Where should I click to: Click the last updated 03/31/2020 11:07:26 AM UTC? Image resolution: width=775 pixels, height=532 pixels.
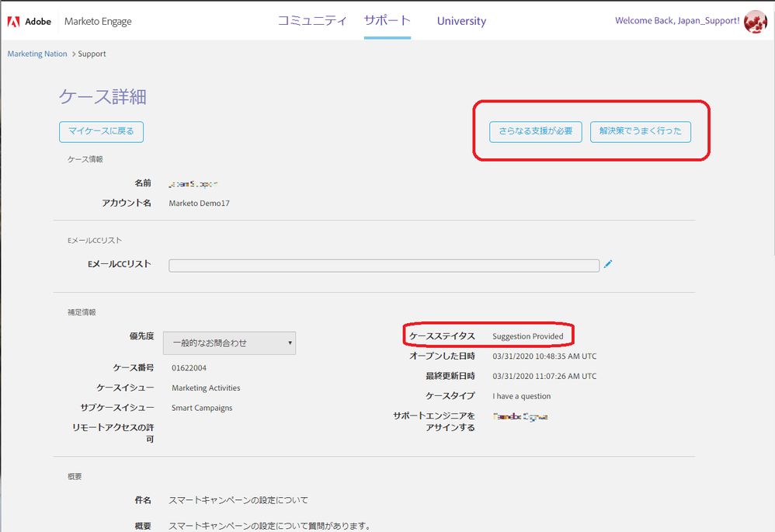tap(544, 376)
